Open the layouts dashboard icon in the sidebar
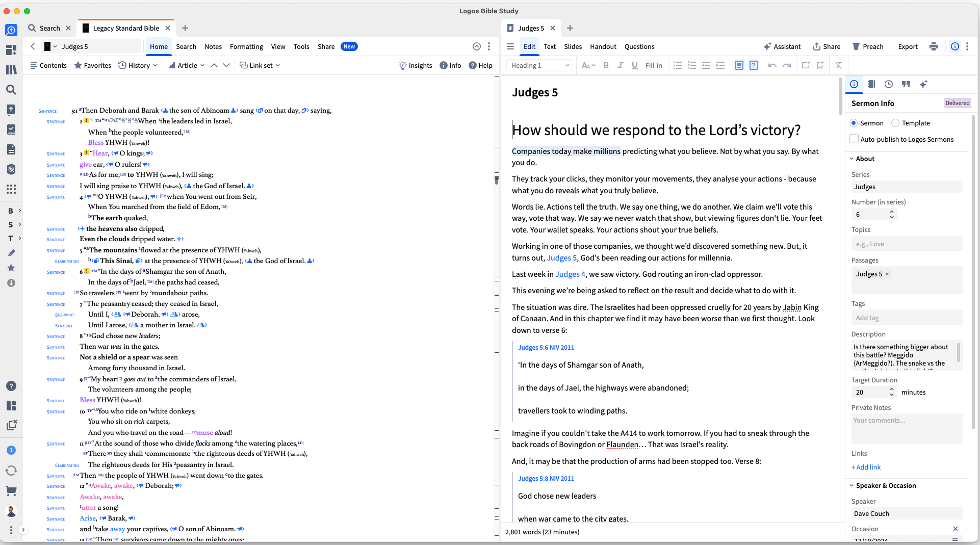The image size is (980, 545). click(11, 50)
